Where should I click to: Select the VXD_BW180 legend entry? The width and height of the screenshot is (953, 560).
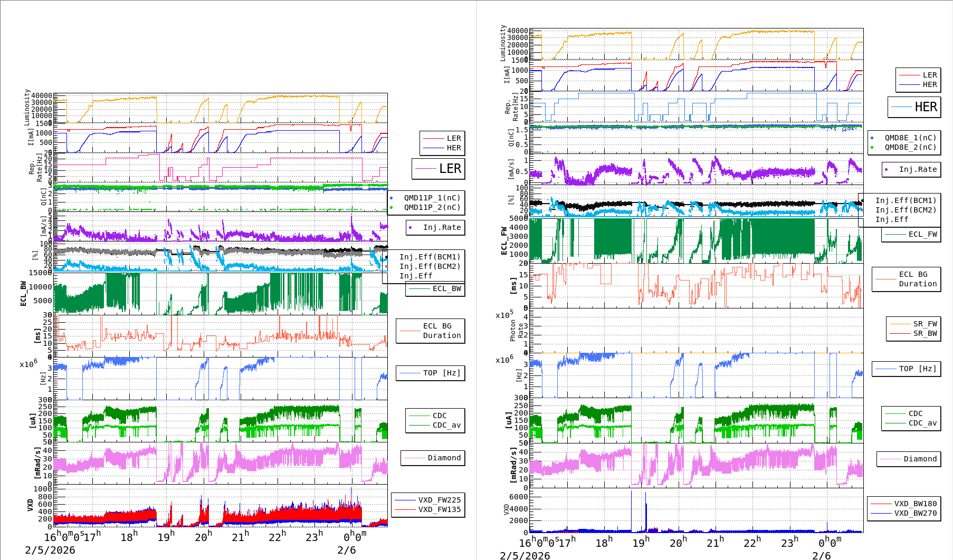[903, 504]
